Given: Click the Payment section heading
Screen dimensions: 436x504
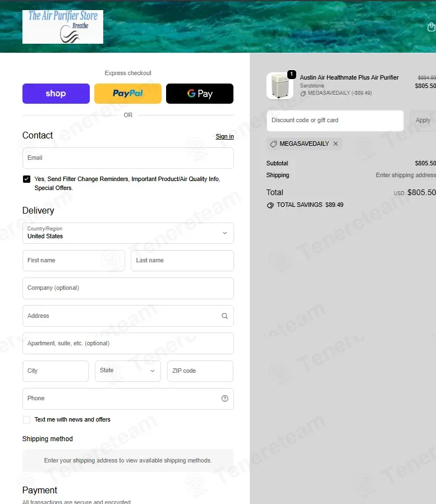Looking at the screenshot, I should [x=40, y=491].
